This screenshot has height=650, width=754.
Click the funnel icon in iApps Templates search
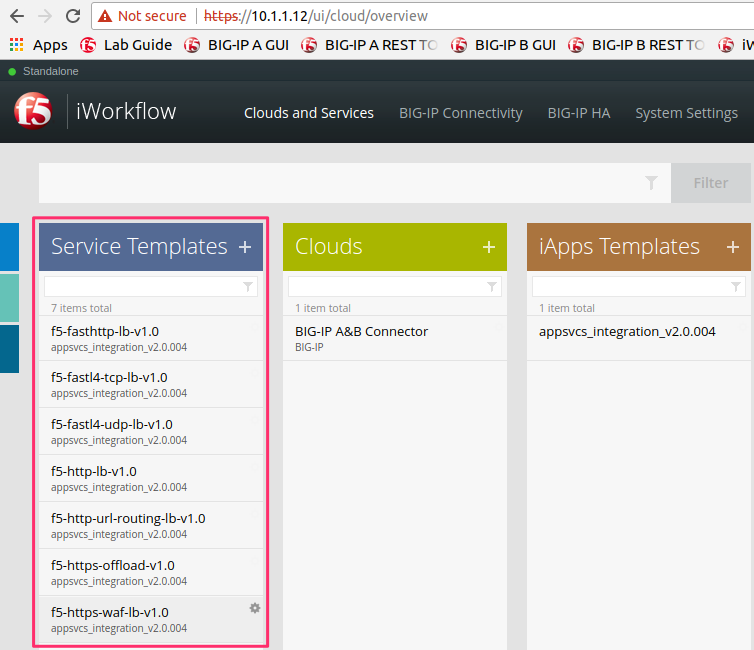[x=736, y=287]
